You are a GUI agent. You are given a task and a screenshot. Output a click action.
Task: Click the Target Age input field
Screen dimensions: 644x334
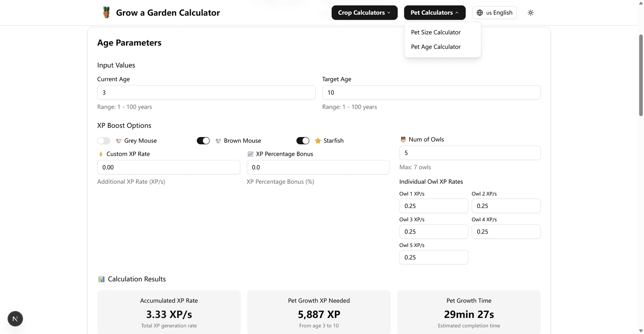point(431,92)
